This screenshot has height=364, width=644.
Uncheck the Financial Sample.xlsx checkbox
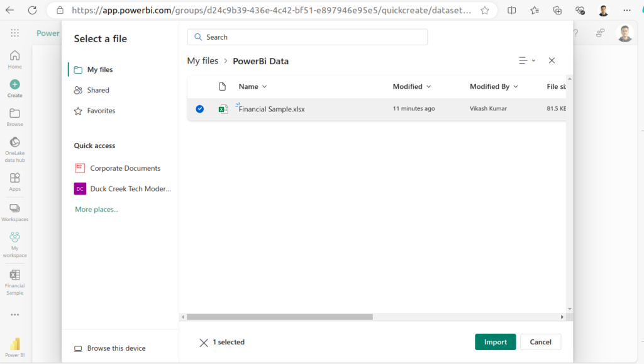click(199, 109)
